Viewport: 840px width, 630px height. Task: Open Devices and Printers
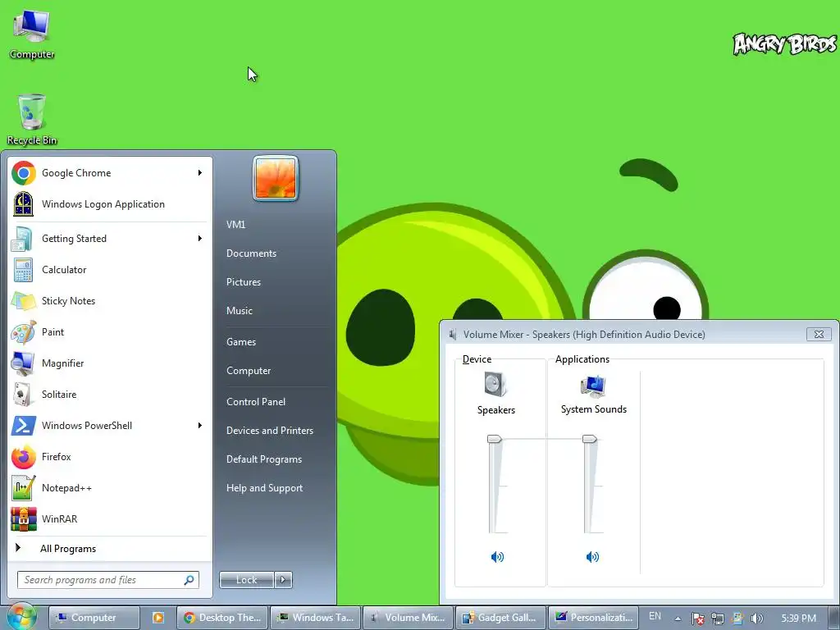coord(269,431)
